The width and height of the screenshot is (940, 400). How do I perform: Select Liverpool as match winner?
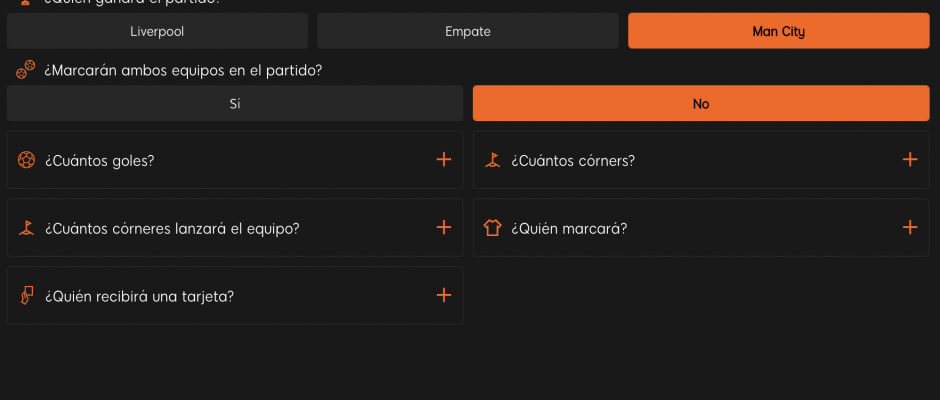(x=157, y=31)
